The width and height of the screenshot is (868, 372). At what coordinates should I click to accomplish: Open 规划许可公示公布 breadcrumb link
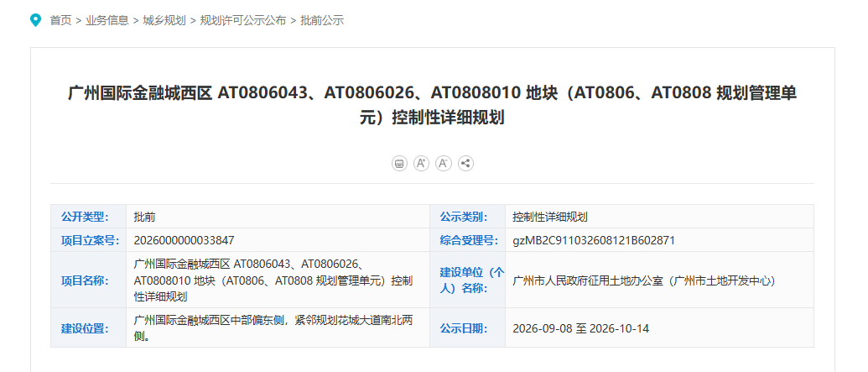coord(243,20)
